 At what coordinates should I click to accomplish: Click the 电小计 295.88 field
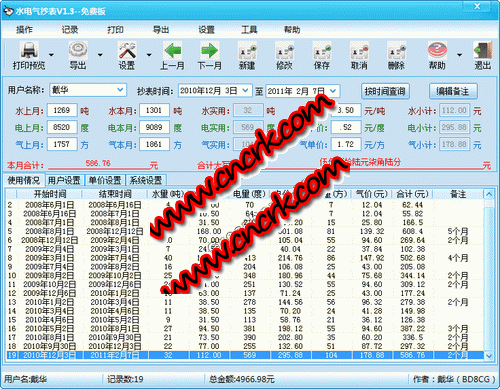click(454, 127)
